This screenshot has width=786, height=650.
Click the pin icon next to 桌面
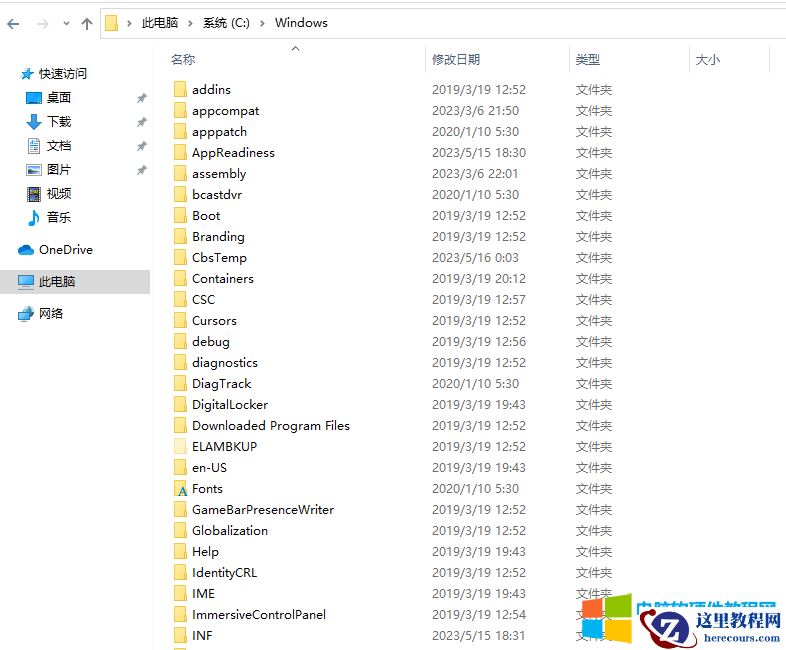click(142, 98)
